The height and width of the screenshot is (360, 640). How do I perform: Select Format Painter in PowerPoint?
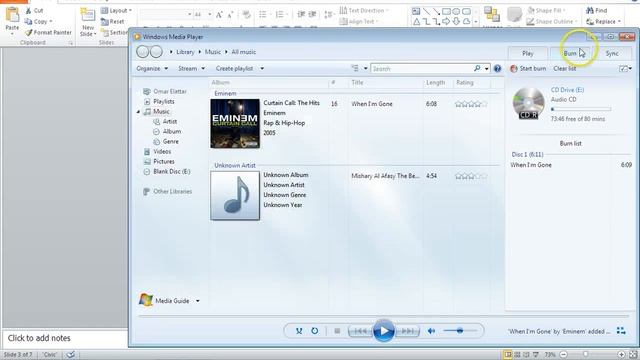point(48,32)
